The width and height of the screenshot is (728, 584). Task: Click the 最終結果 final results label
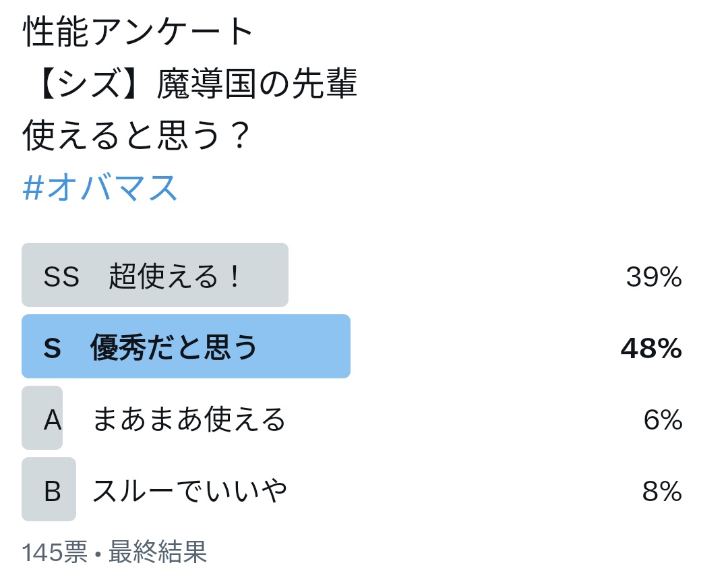(157, 552)
